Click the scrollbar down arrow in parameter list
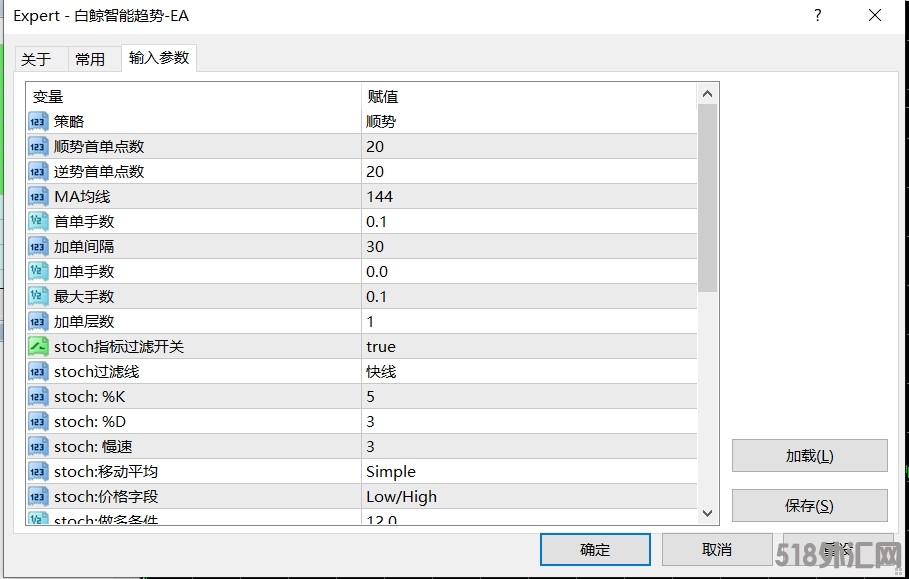This screenshot has width=909, height=579. (x=707, y=513)
